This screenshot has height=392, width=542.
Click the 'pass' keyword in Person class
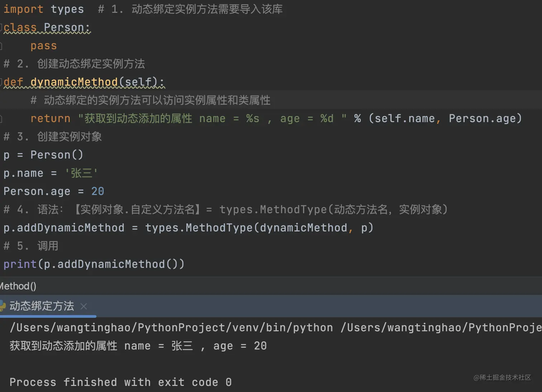click(x=44, y=46)
